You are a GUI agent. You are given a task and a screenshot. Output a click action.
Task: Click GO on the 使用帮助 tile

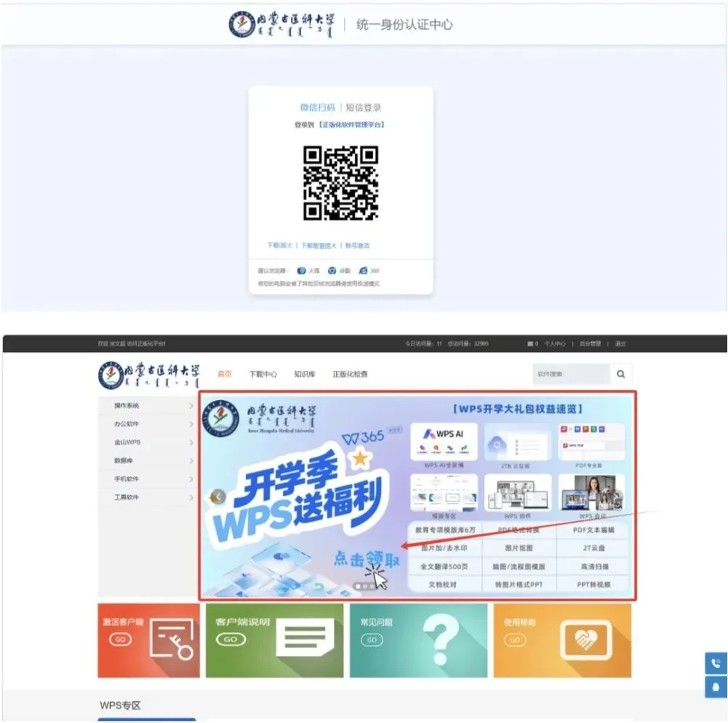(515, 640)
